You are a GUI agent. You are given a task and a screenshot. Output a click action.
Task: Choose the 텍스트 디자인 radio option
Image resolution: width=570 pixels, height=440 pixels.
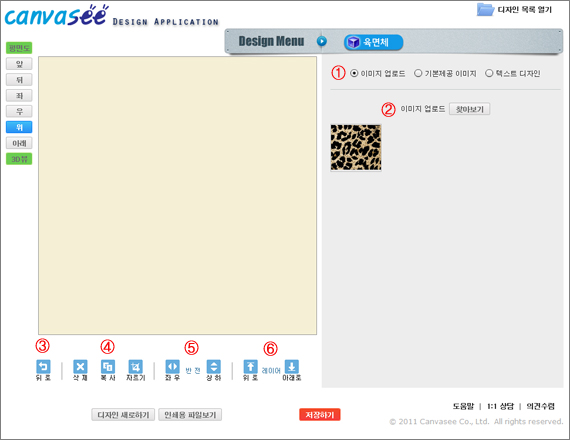coord(489,73)
